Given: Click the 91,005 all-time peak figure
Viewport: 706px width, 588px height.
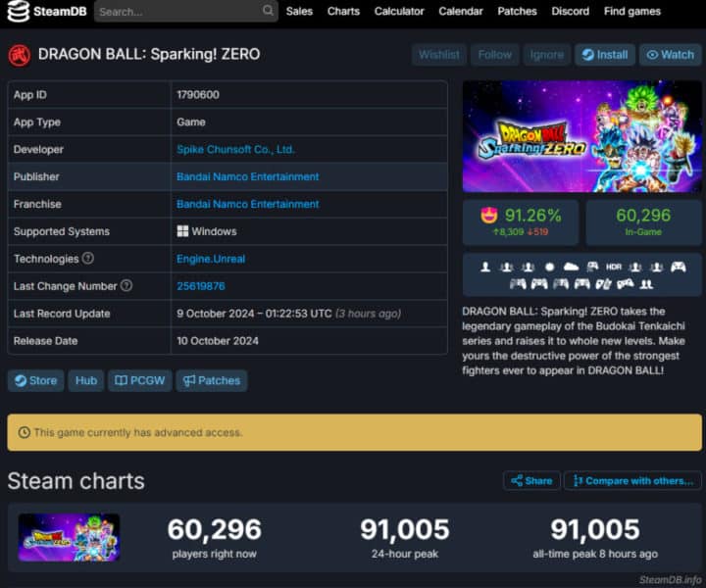Looking at the screenshot, I should 595,529.
